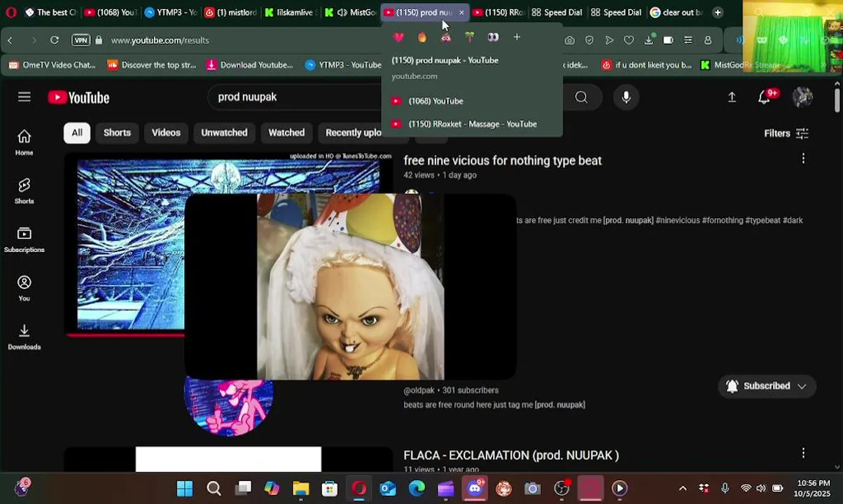Image resolution: width=843 pixels, height=504 pixels.
Task: Open the OmeTV Video Chat bookmark
Action: coord(52,64)
